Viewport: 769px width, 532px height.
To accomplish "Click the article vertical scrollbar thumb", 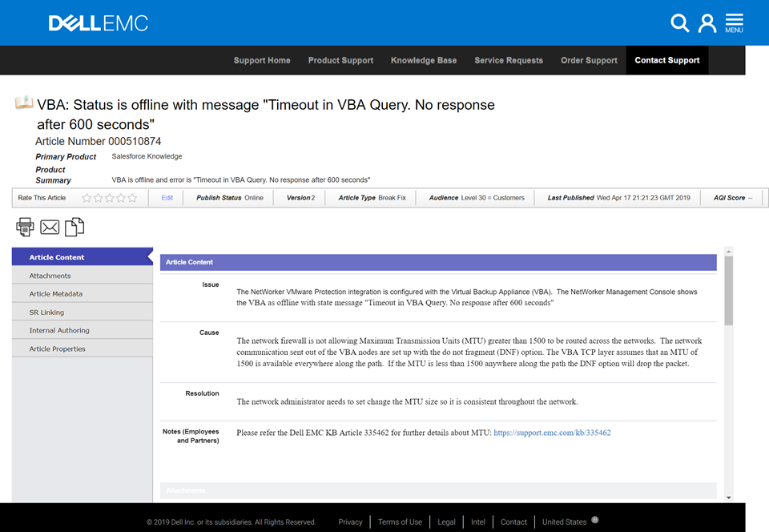I will (729, 291).
